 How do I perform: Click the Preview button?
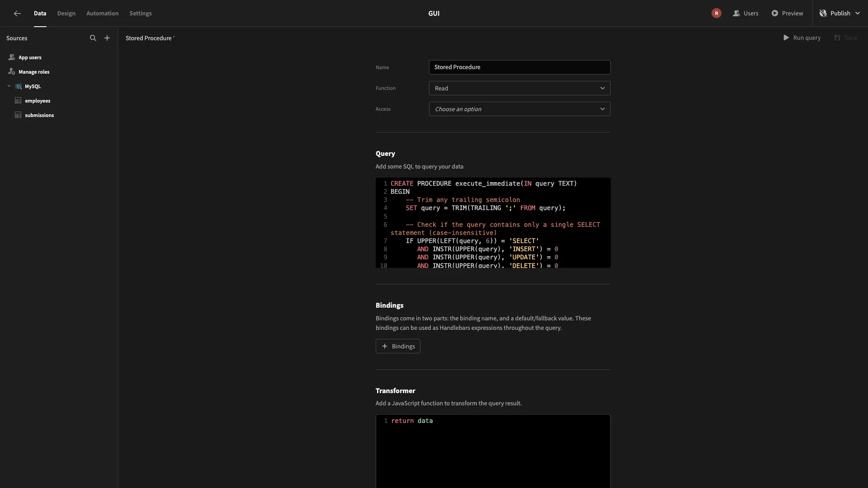pyautogui.click(x=787, y=14)
